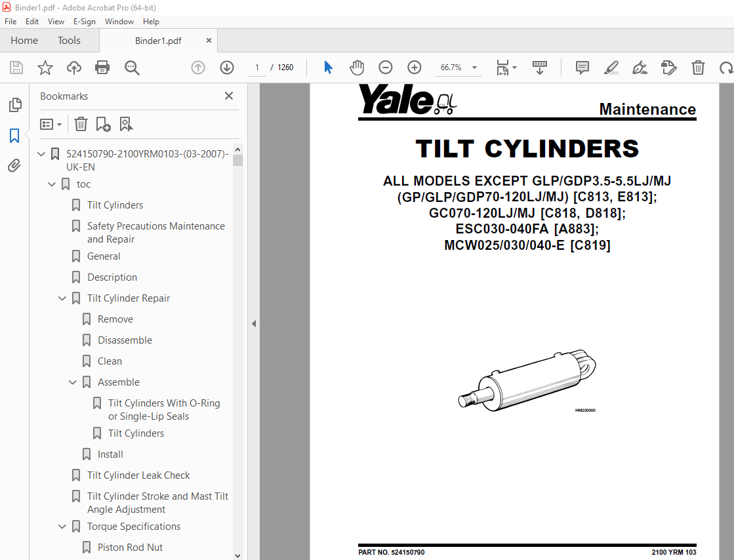Image resolution: width=734 pixels, height=560 pixels.
Task: Click the Save file icon
Action: tap(16, 68)
